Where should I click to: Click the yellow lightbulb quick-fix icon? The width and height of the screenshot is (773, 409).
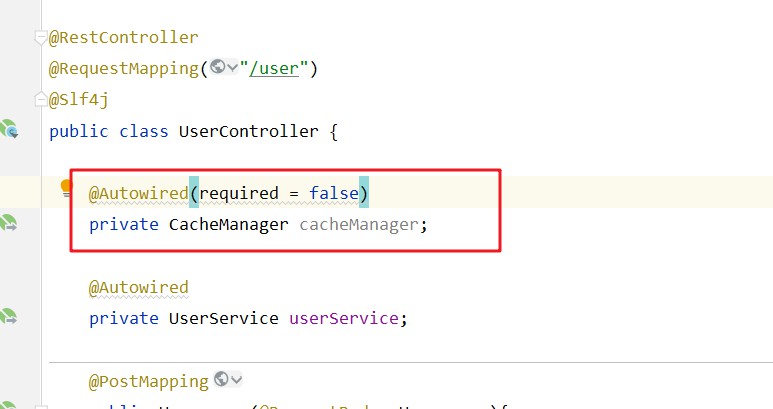(66, 189)
